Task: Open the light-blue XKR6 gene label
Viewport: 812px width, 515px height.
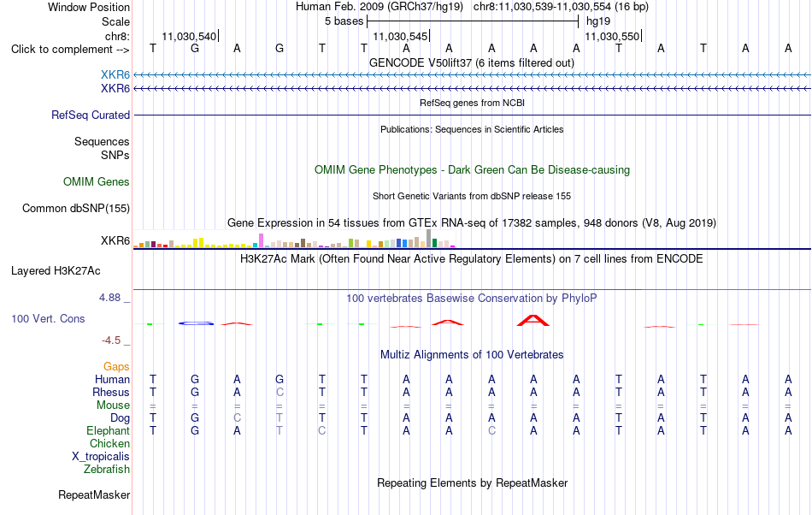Action: [x=115, y=75]
